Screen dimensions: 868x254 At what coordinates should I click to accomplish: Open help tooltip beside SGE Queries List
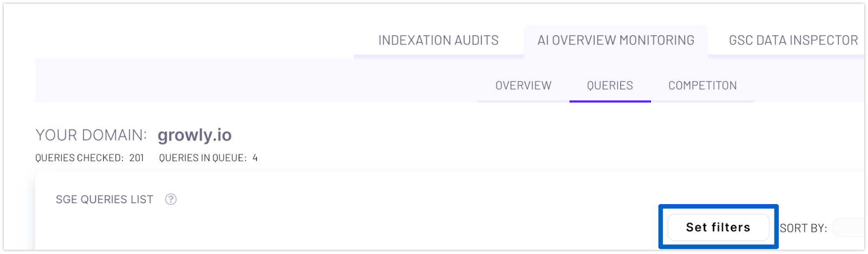coord(171,199)
